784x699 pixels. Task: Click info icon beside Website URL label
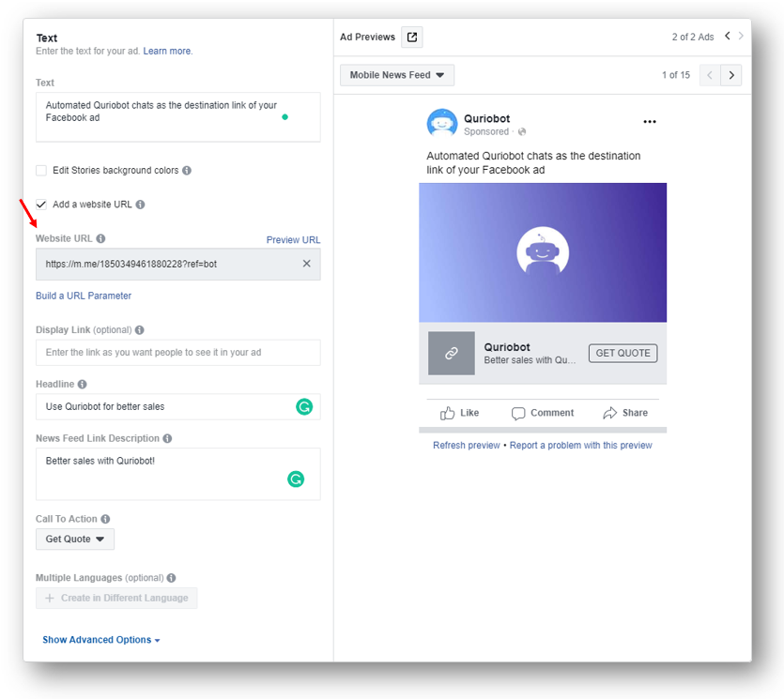pos(101,238)
